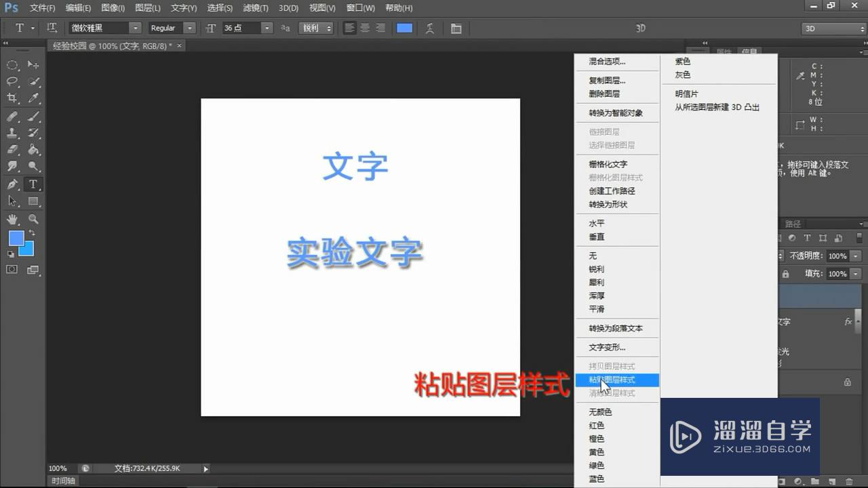Viewport: 868px width, 488px height.
Task: Reset default foreground and background colors
Action: pos(11,254)
